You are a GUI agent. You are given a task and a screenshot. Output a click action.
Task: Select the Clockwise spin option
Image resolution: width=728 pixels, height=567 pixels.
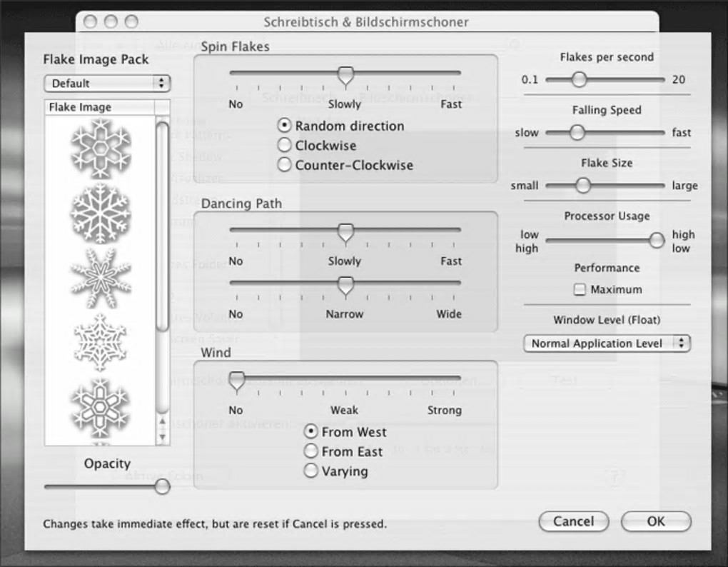click(317, 146)
